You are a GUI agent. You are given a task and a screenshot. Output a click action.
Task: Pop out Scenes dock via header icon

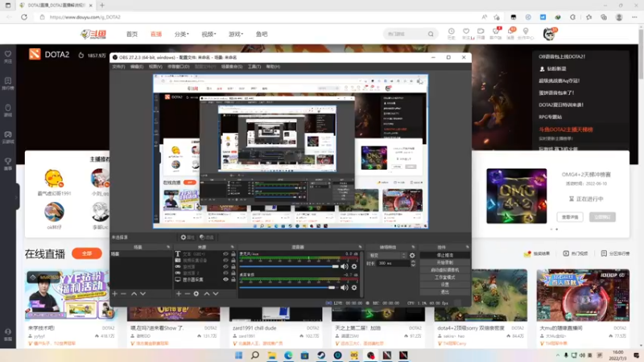(x=168, y=247)
